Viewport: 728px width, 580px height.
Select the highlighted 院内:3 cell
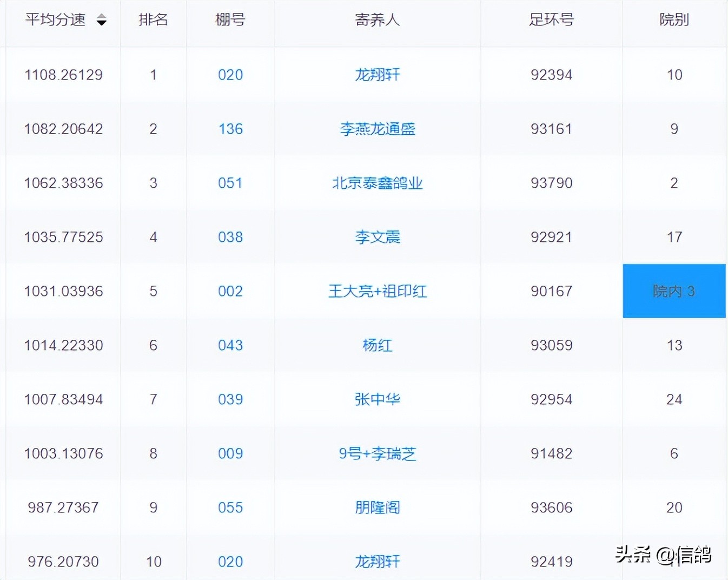(674, 291)
